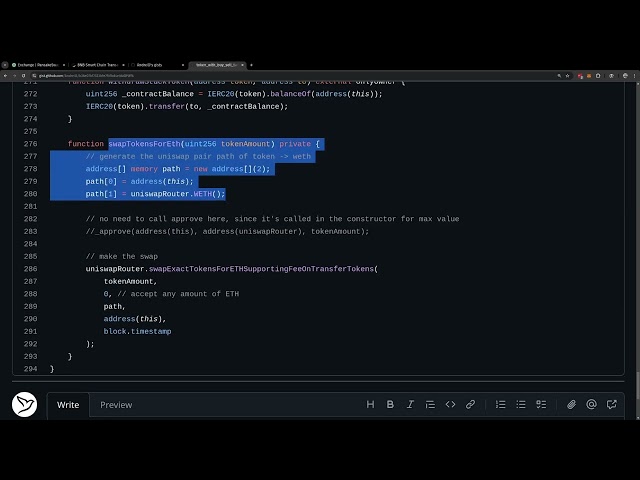Reload the gist page
The image size is (640, 480).
pos(23,76)
